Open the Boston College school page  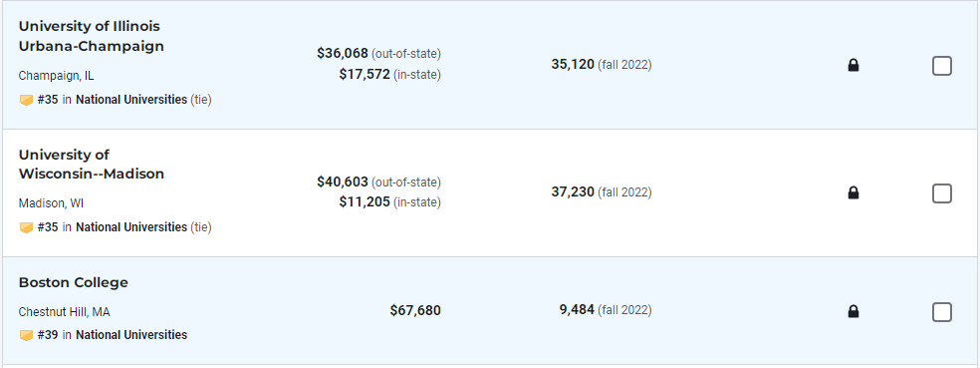click(x=73, y=283)
